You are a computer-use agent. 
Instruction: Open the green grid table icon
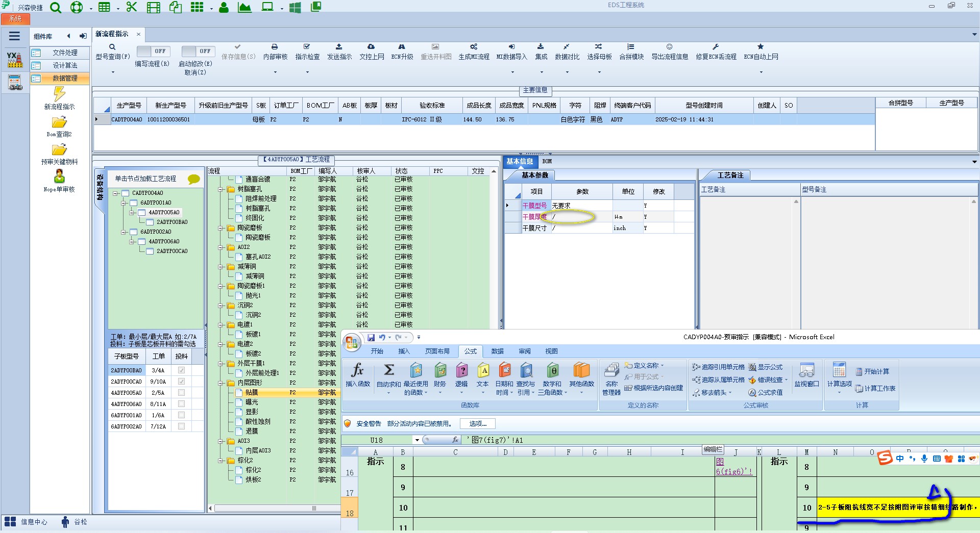click(x=104, y=7)
